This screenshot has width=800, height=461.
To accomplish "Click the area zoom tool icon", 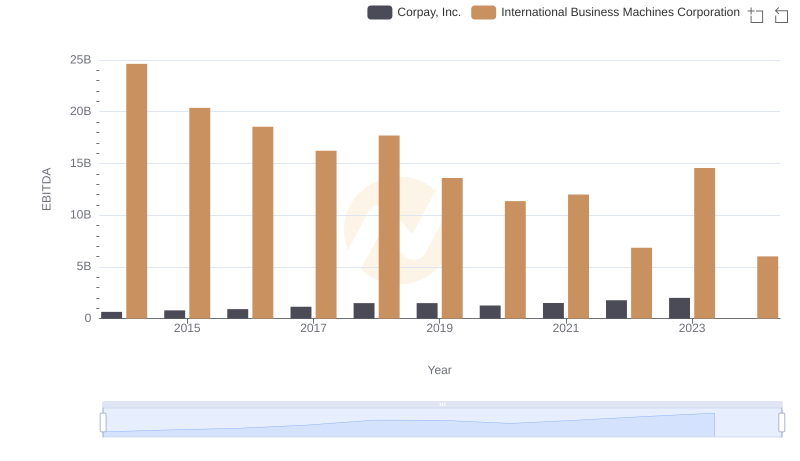I will [x=756, y=14].
